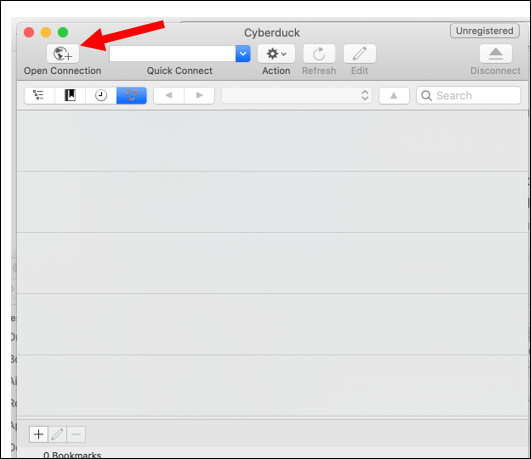Screen dimensions: 531x459
Task: Add a new bookmark with plus button
Action: click(x=39, y=434)
